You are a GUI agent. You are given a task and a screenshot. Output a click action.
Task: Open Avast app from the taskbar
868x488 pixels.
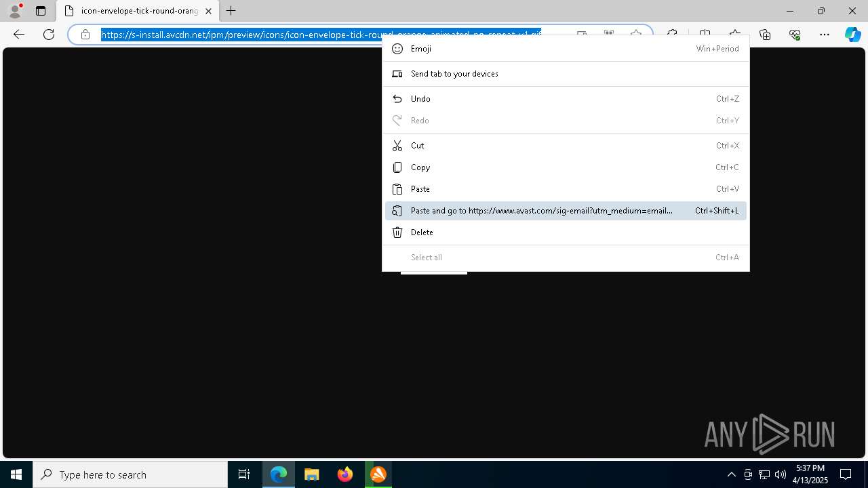(x=378, y=474)
